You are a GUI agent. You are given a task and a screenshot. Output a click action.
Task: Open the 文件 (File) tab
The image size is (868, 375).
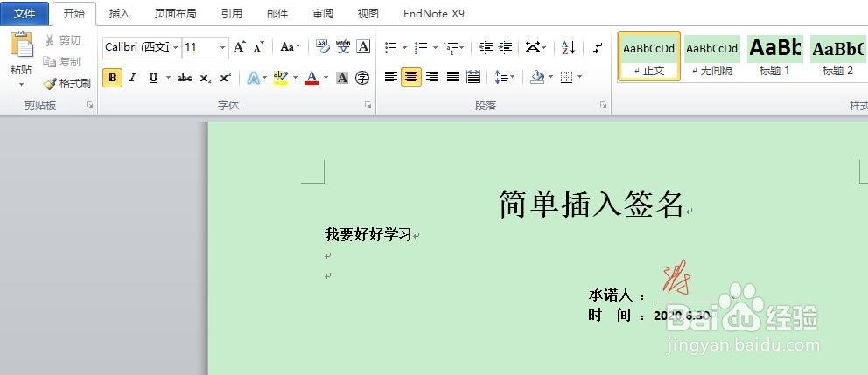[24, 13]
